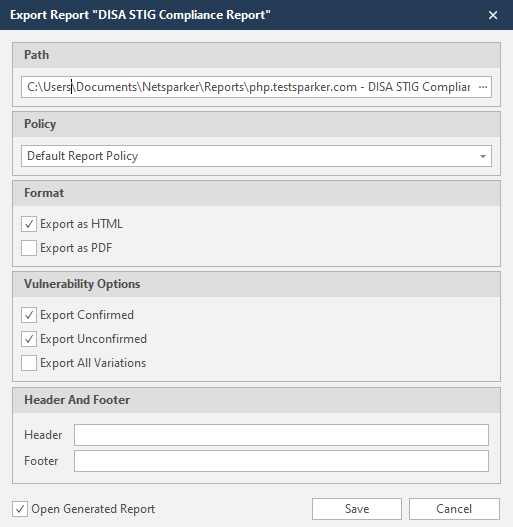Focus the Header input field
513x527 pixels.
pos(281,435)
